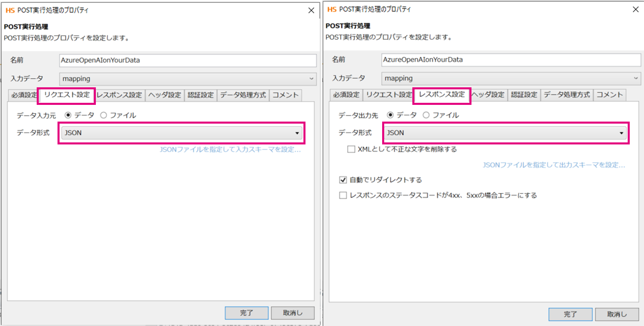The width and height of the screenshot is (644, 326).
Task: Close the left POST実行処理 properties dialog
Action: (311, 10)
